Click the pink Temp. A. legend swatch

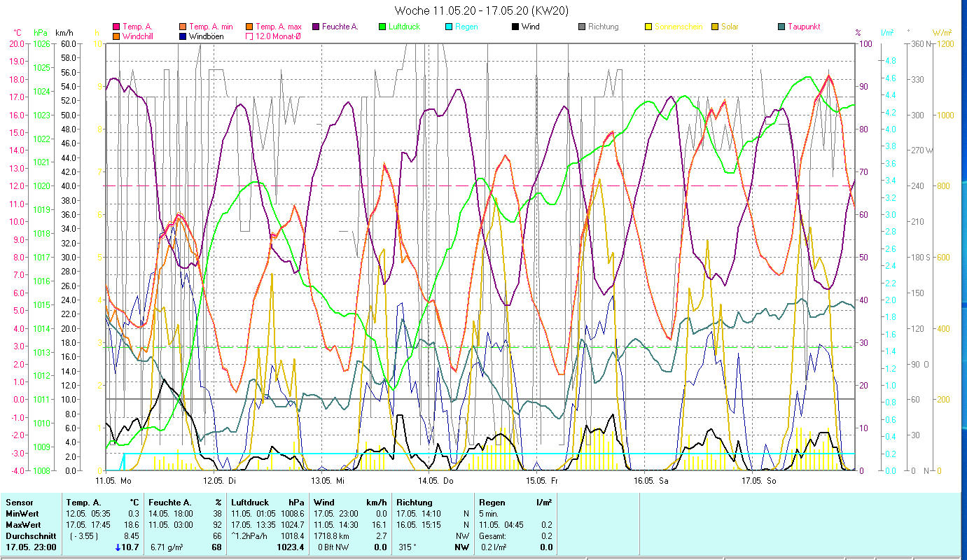click(116, 27)
